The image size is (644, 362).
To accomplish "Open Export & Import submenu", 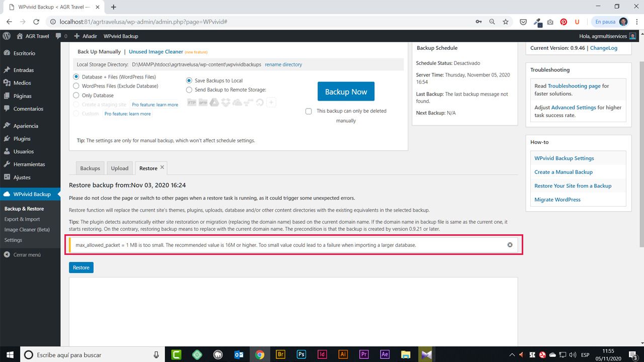I will coord(22,219).
